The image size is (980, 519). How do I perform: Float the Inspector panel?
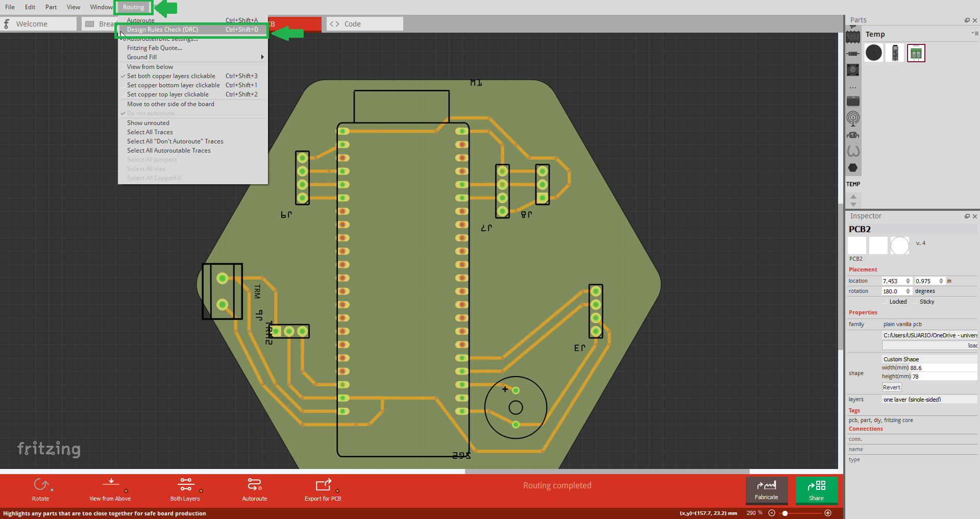coord(967,216)
